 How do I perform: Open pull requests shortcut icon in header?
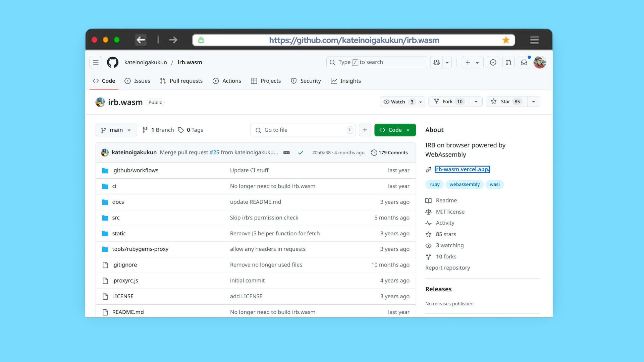[x=508, y=62]
